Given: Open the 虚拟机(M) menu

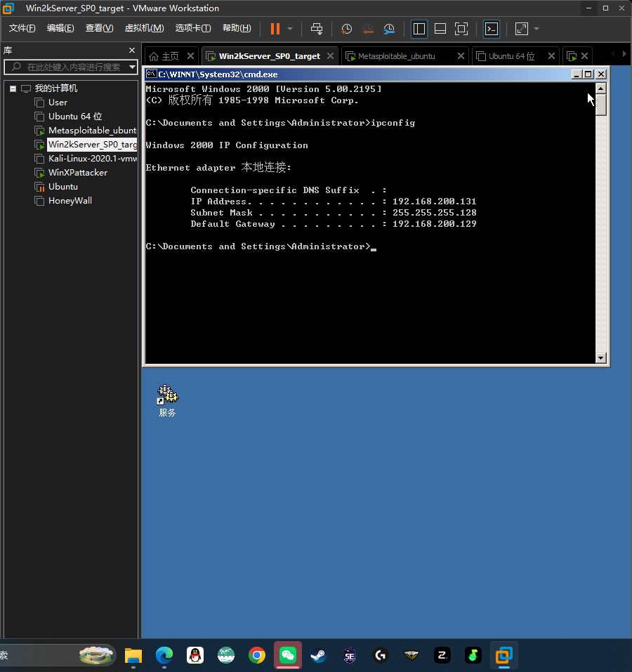Looking at the screenshot, I should [x=144, y=28].
